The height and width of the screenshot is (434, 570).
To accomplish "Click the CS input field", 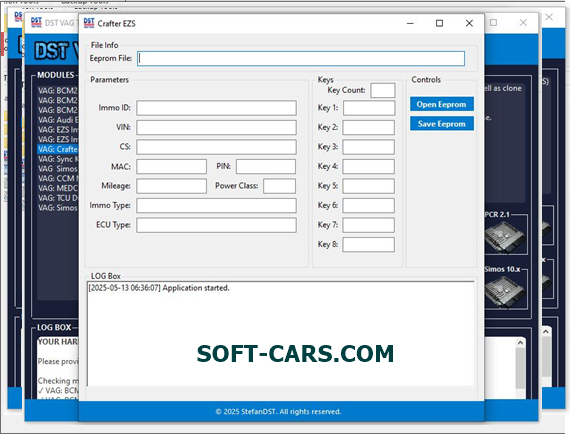I will [x=216, y=147].
